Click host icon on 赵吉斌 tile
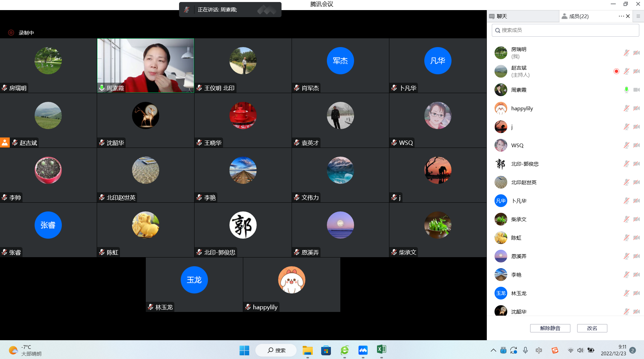The width and height of the screenshot is (644, 359). click(x=5, y=143)
